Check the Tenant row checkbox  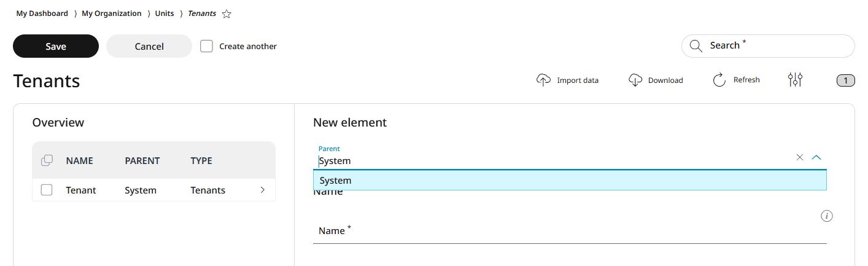click(47, 190)
